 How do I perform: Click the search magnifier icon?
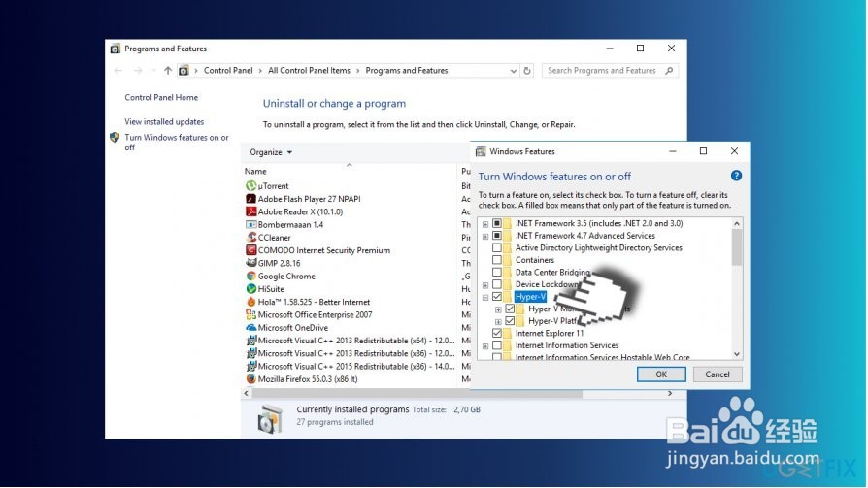pyautogui.click(x=669, y=70)
